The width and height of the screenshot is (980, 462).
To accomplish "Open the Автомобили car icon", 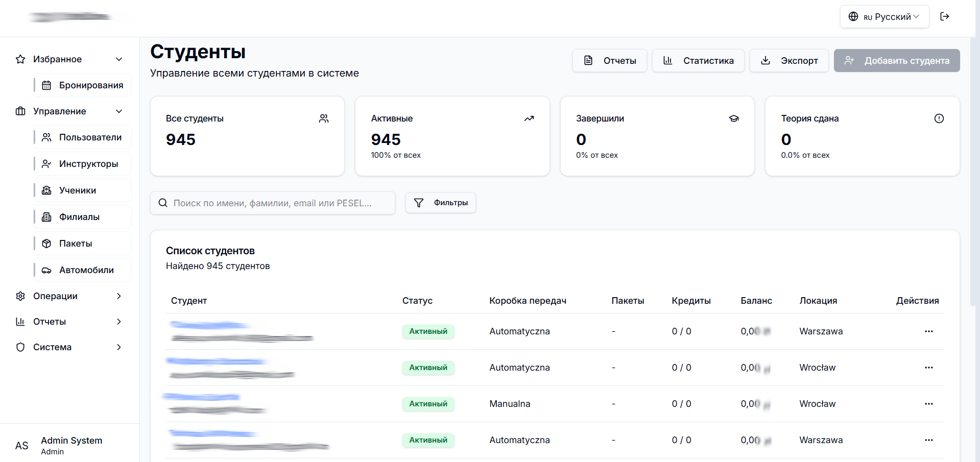I will click(x=47, y=270).
